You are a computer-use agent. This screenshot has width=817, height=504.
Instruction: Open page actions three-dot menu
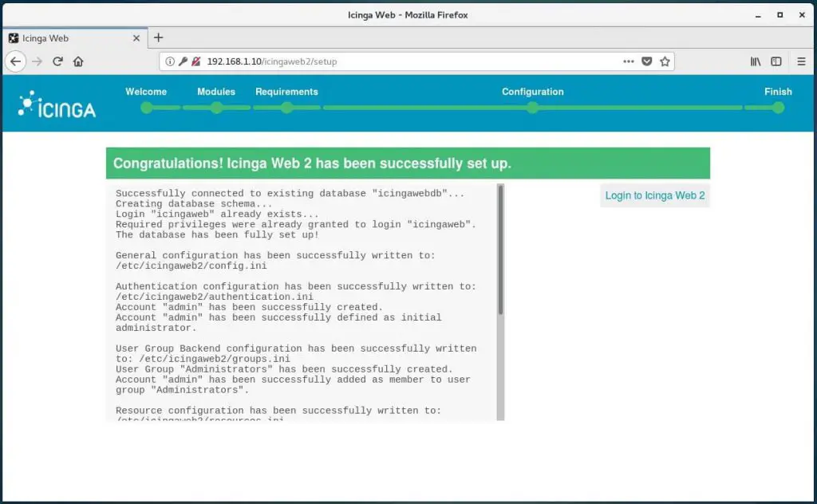[629, 61]
